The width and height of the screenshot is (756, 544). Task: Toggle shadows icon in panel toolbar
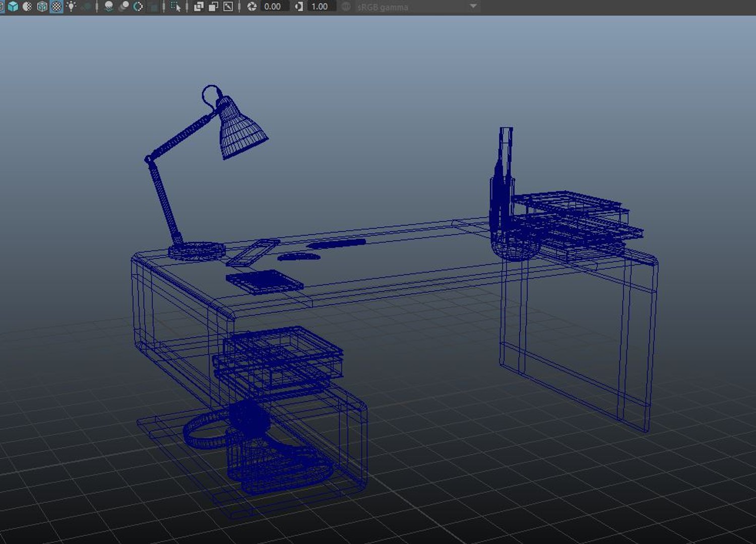click(86, 7)
